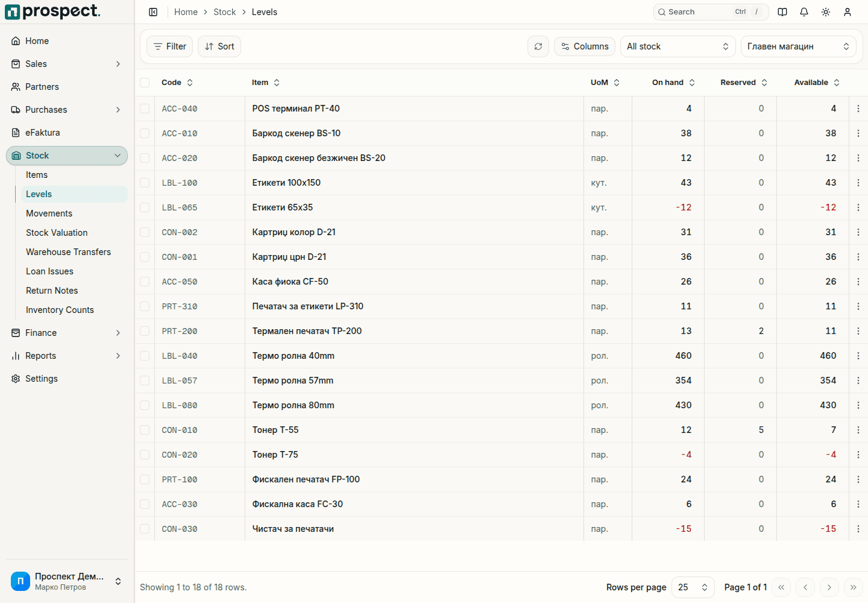Screen dimensions: 868x603
Task: Open Stock Valuation in the sidebar
Action: [75, 233]
